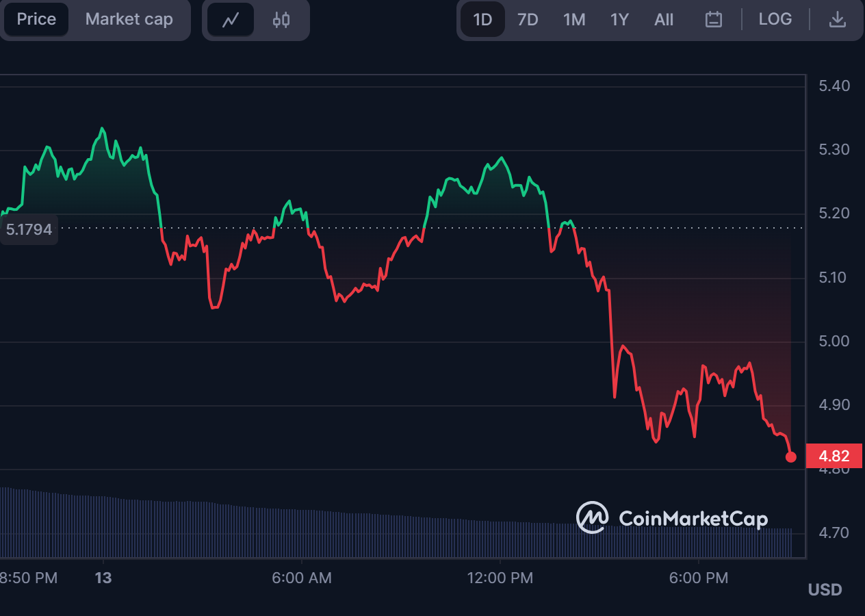Switch to line chart view
Viewport: 865px width, 616px height.
pos(231,20)
